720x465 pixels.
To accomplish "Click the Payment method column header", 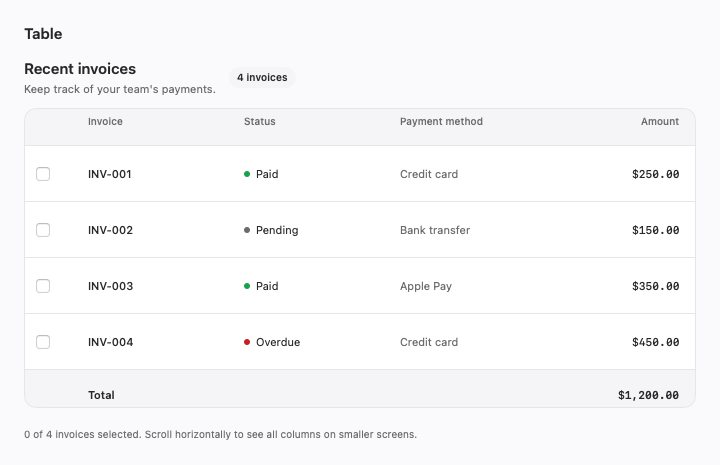I will coord(441,122).
